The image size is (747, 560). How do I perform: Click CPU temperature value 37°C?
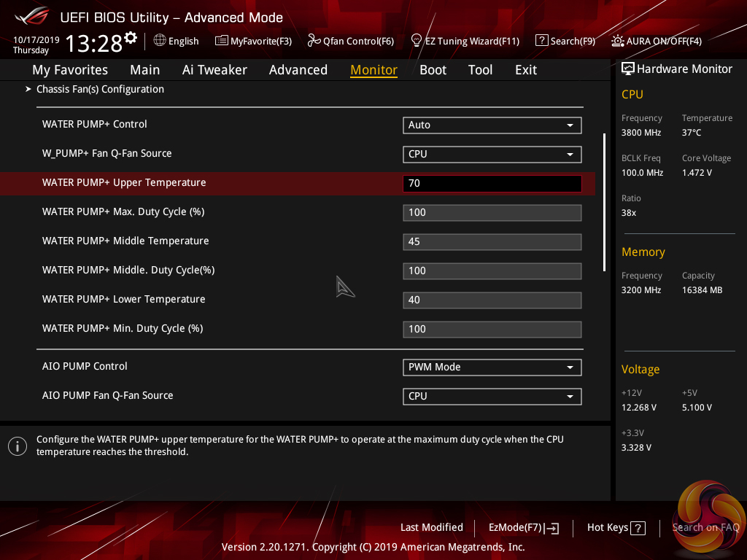[692, 133]
